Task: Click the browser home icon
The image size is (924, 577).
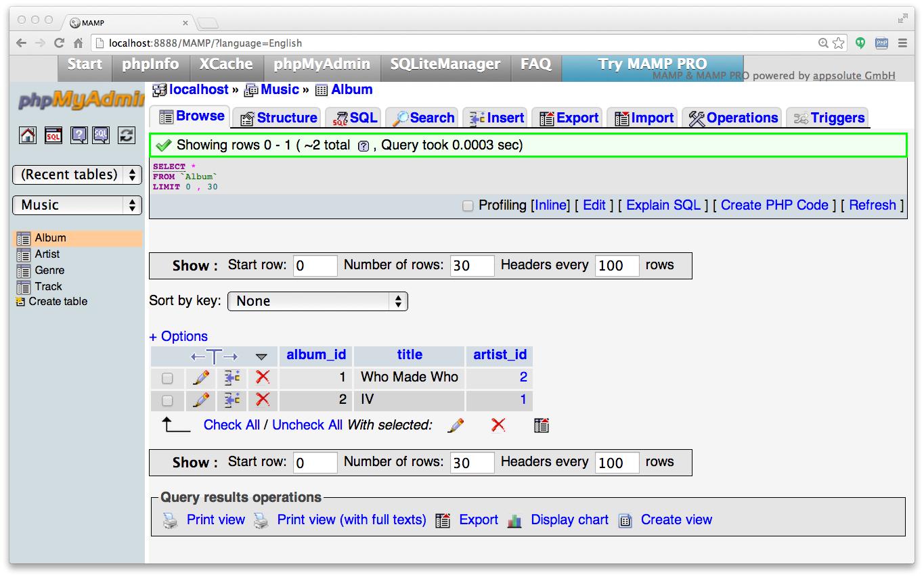Action: (x=79, y=43)
